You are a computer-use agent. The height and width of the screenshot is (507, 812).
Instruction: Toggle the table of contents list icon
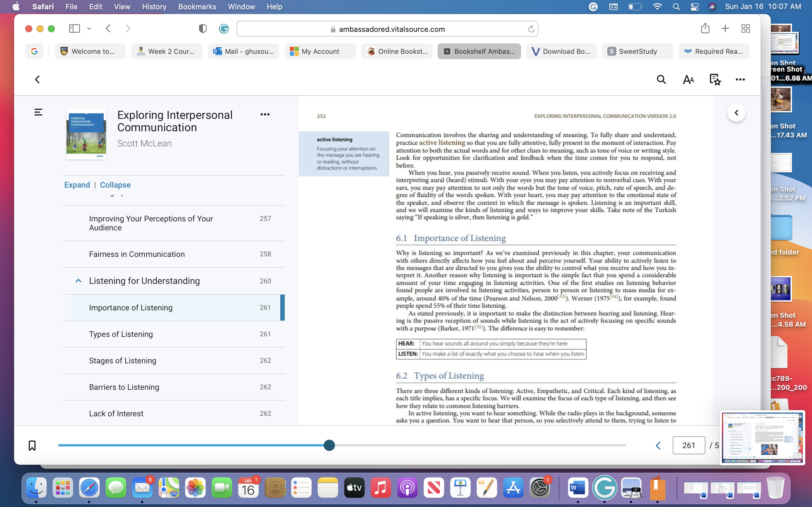click(38, 112)
